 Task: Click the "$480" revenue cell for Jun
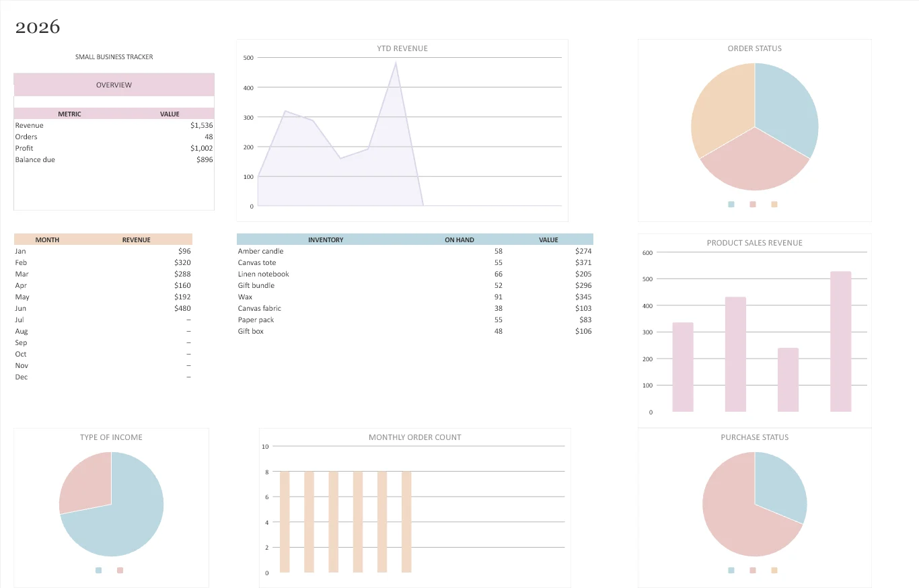182,308
